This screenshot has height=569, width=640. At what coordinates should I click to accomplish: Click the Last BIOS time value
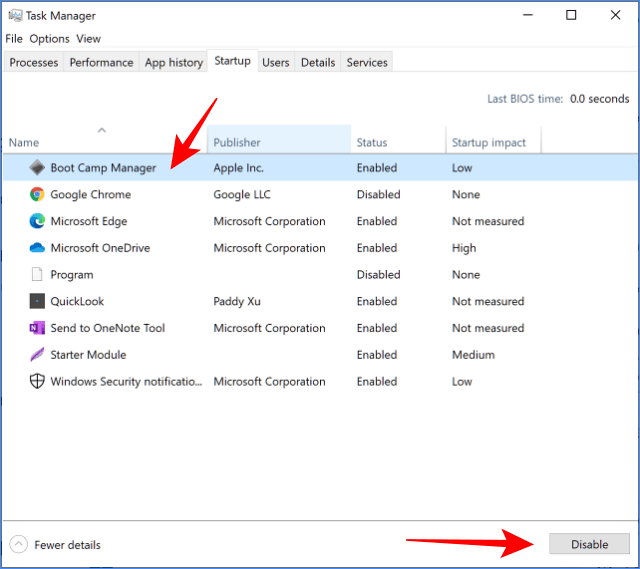(599, 99)
